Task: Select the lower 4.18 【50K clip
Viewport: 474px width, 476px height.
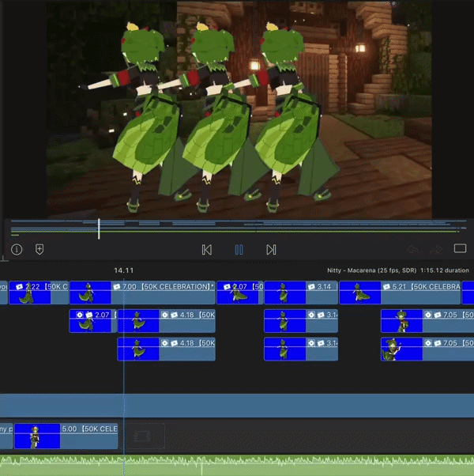Action: 167,349
